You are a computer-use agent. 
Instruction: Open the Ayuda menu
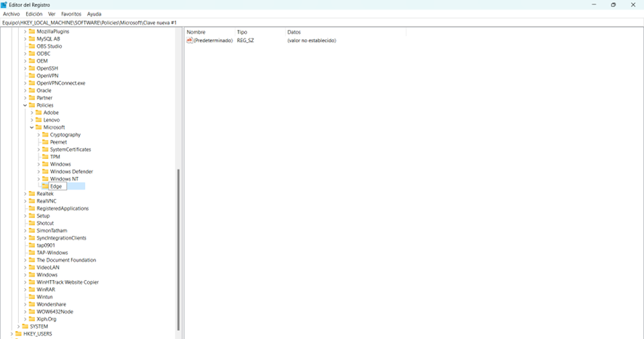coord(94,14)
